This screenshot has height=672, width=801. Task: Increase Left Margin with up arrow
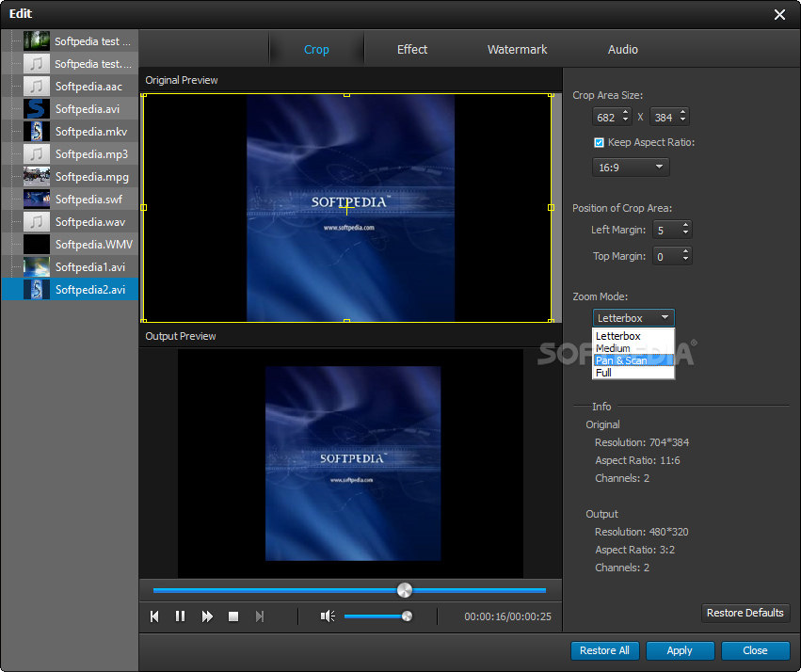point(685,225)
